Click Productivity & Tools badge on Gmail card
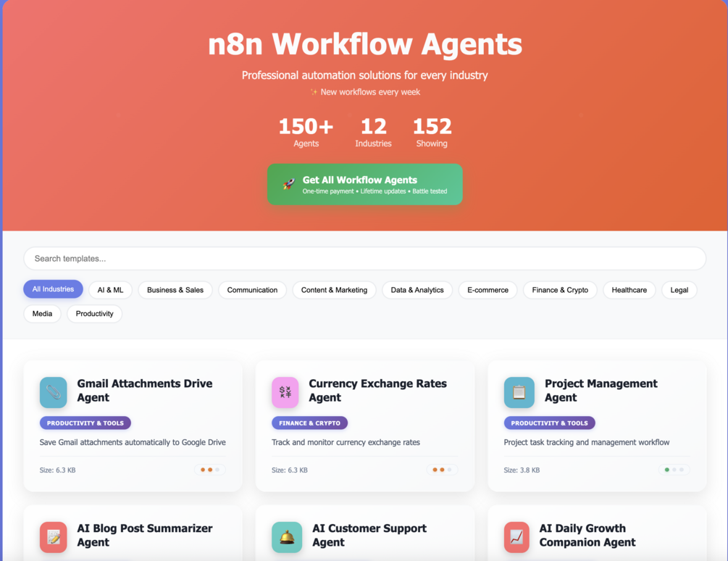 pyautogui.click(x=85, y=423)
